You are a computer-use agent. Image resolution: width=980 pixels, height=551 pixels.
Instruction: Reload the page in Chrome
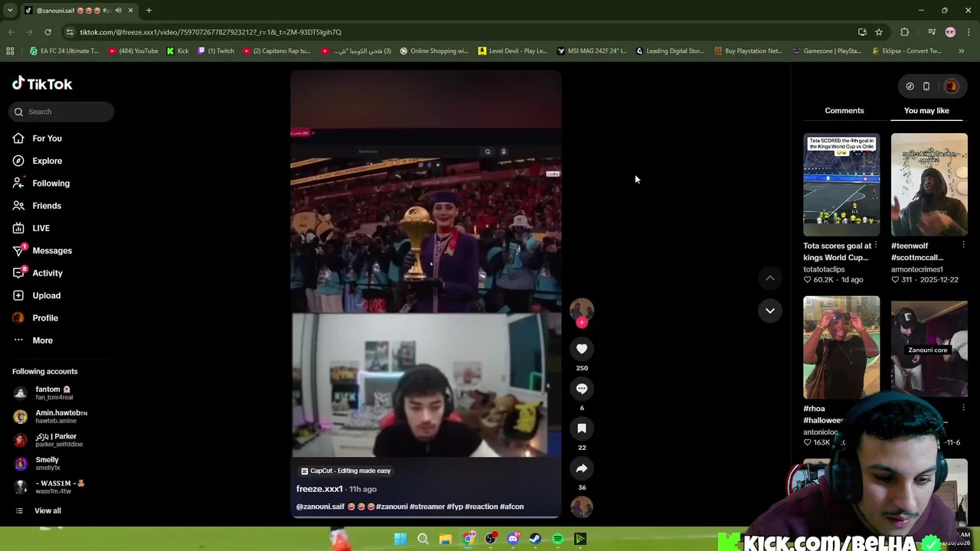tap(47, 32)
